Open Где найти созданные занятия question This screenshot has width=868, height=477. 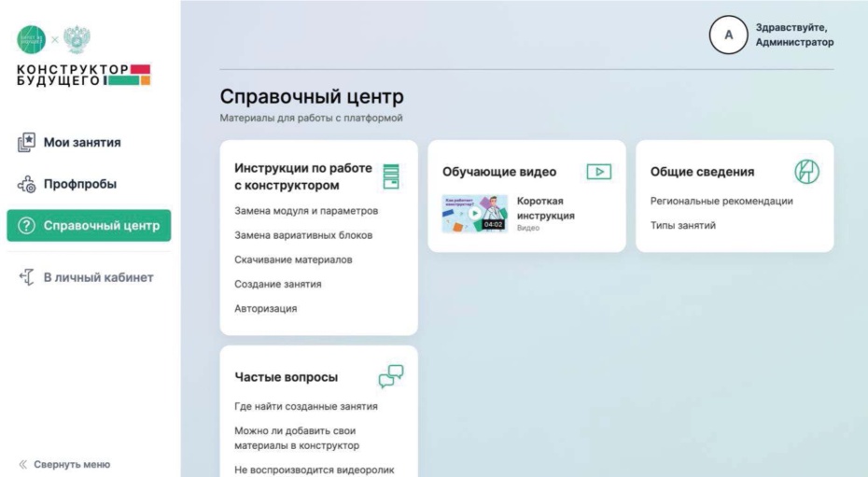tap(306, 406)
